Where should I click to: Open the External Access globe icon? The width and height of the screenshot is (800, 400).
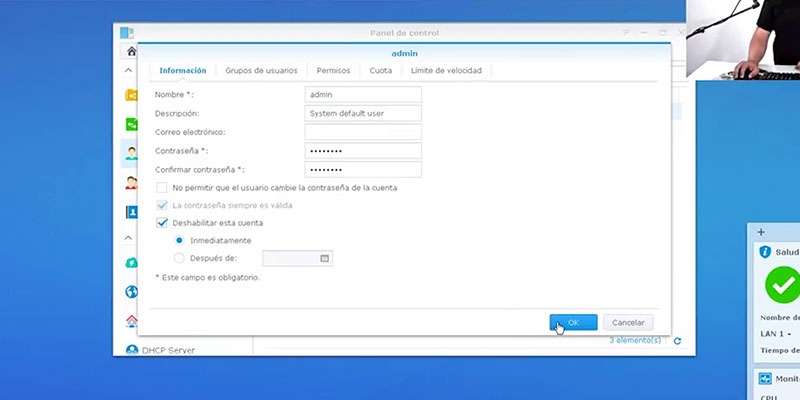(x=131, y=291)
